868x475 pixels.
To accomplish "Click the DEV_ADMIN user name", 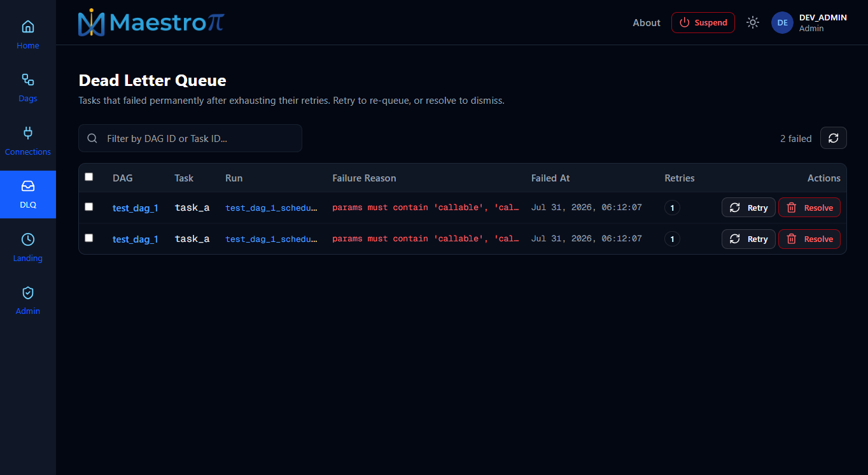I will click(x=823, y=18).
